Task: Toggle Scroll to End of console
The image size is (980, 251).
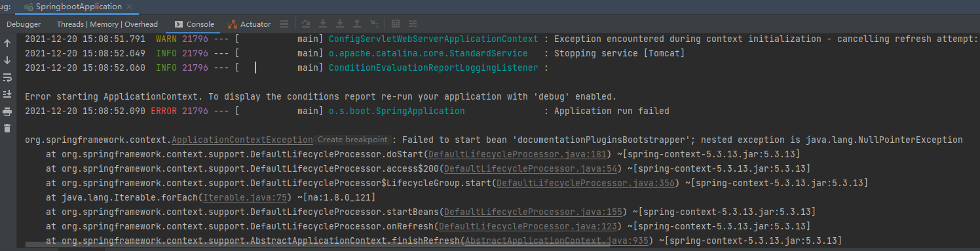Action: coord(7,94)
